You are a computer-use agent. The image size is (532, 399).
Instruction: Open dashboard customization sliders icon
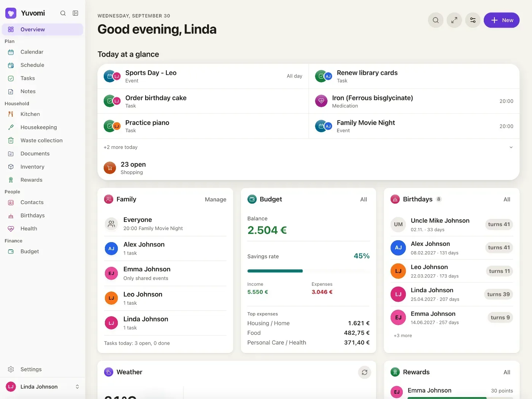pyautogui.click(x=473, y=20)
